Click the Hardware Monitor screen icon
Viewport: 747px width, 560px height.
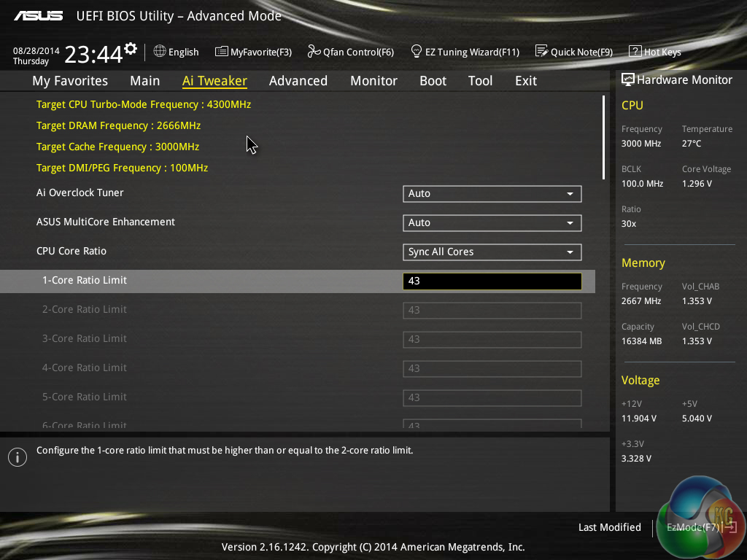click(628, 80)
